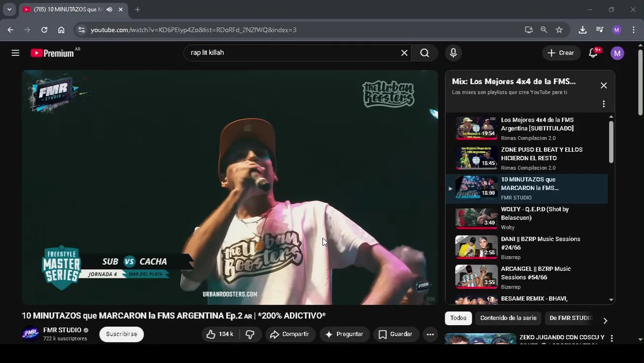Image resolution: width=644 pixels, height=363 pixels.
Task: Click Mix title Los Mejores 4x4
Action: pos(513,82)
